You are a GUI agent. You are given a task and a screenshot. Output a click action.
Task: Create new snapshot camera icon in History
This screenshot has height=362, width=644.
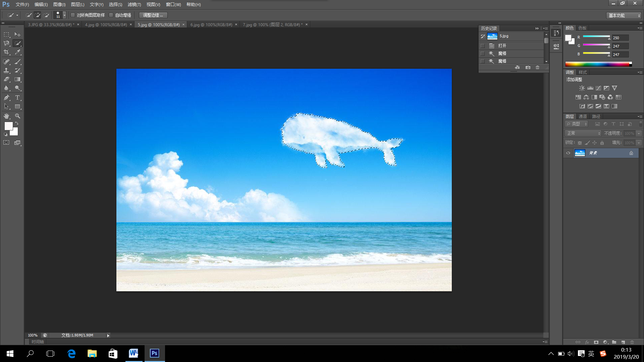click(528, 67)
